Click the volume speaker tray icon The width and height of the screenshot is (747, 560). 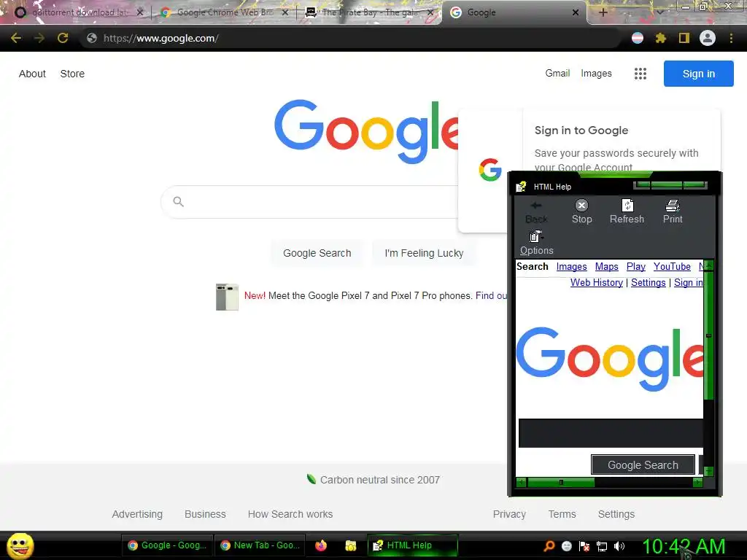click(x=619, y=546)
